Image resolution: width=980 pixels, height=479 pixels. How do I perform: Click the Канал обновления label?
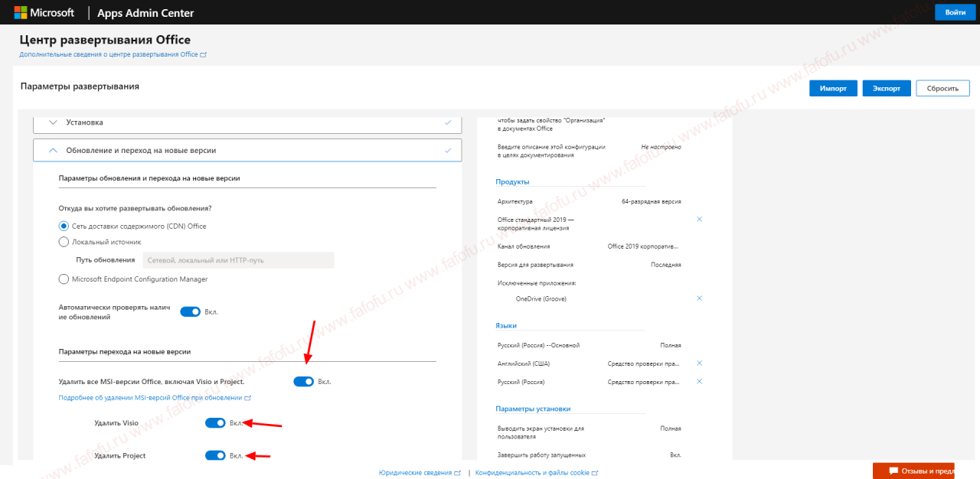pos(524,246)
